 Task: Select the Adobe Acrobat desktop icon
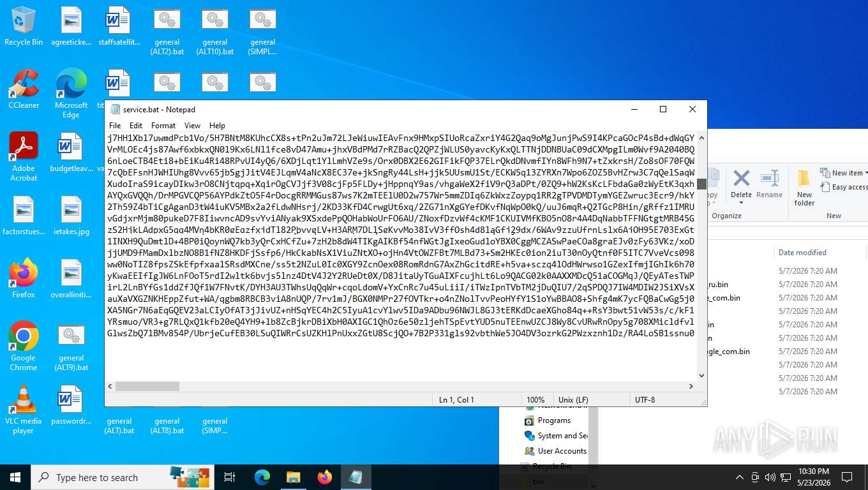[24, 156]
